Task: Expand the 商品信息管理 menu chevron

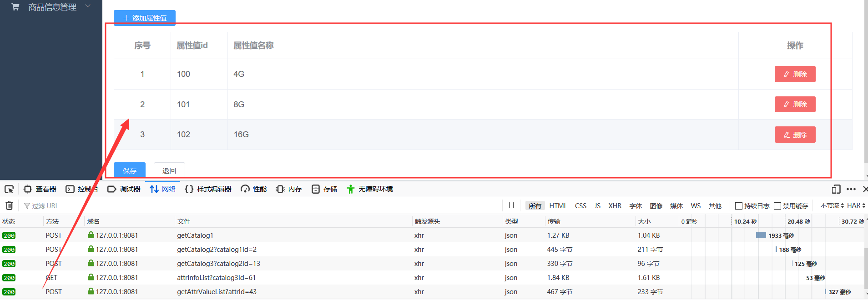Action: (x=88, y=6)
